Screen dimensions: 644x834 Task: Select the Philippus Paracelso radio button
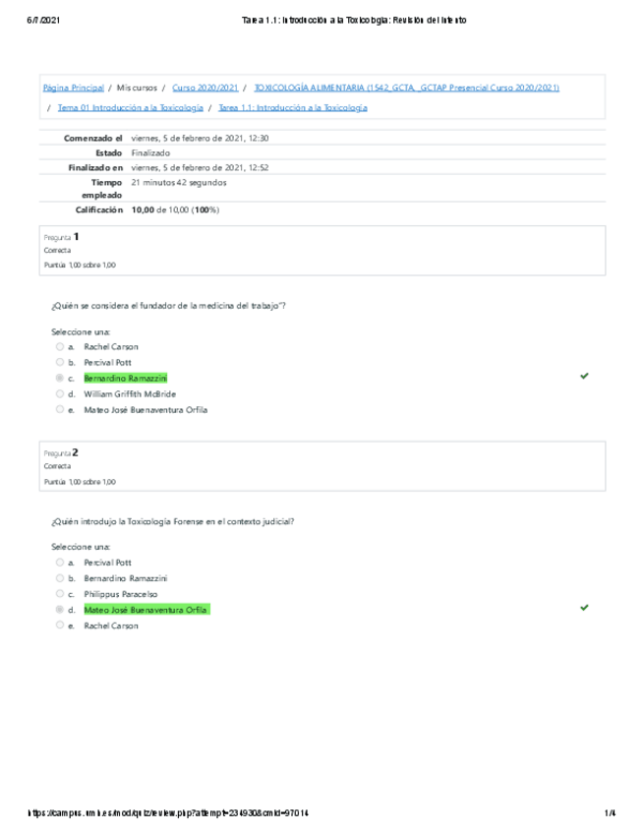pos(60,594)
